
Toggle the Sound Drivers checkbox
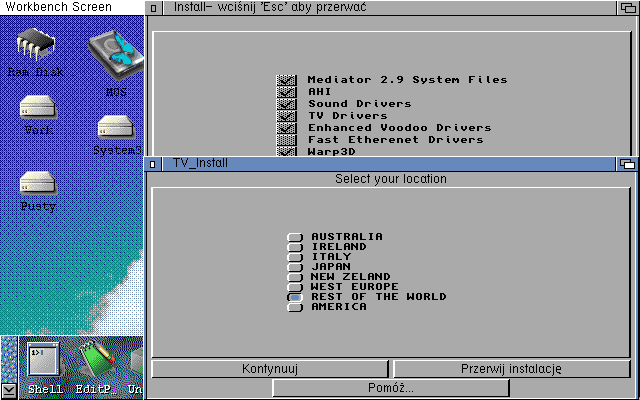[x=286, y=104]
